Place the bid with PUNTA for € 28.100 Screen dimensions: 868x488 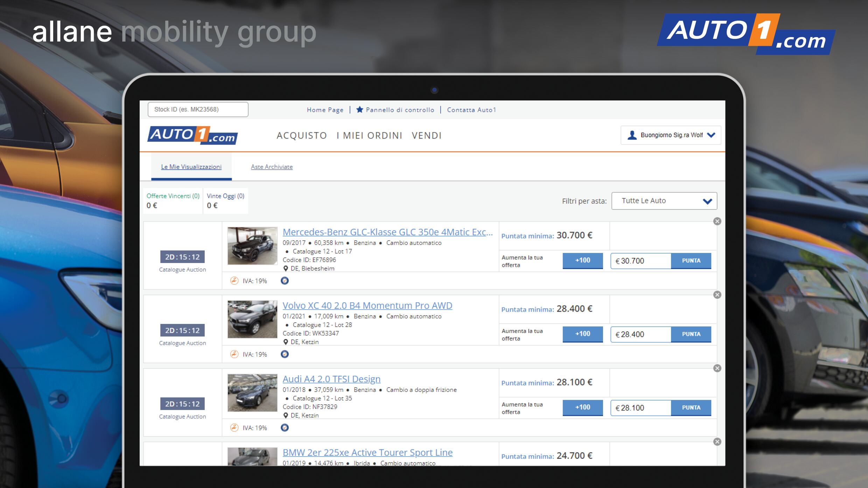[x=691, y=408]
